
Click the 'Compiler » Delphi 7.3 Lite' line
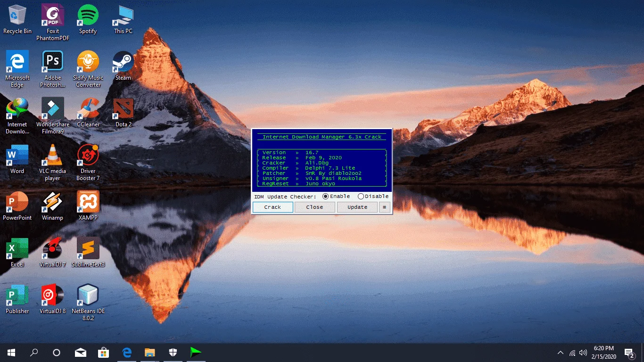click(x=322, y=168)
